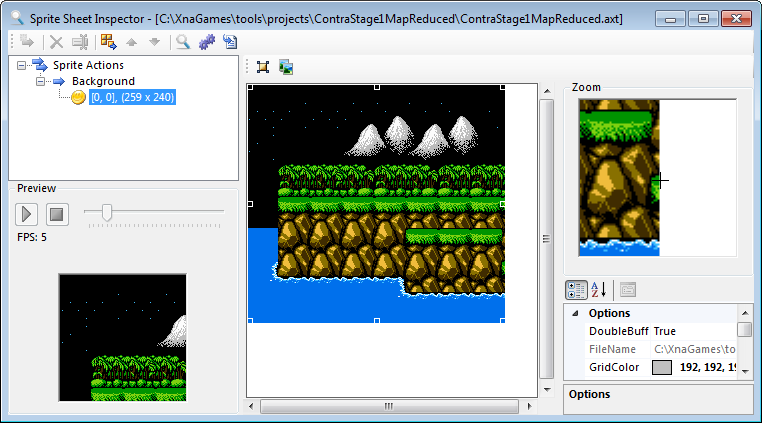762x423 pixels.
Task: Click the property grid scroll up arrow
Action: tap(745, 313)
